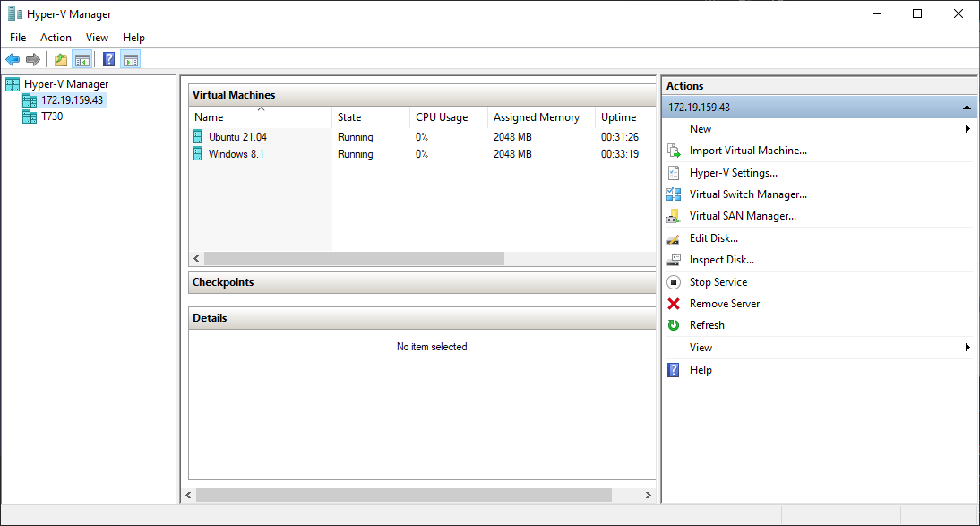Click the Up one level folder icon
Screen dimensions: 980x526
61,59
